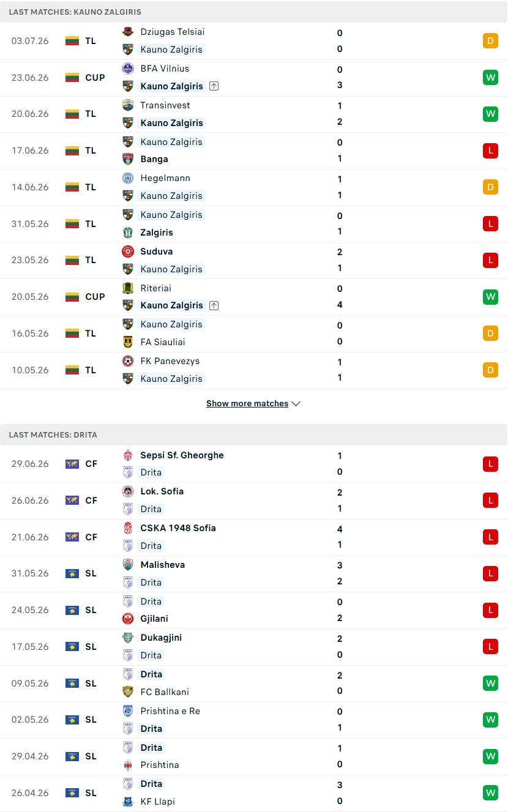Click the FC Ballkani badge icon

coord(128,692)
